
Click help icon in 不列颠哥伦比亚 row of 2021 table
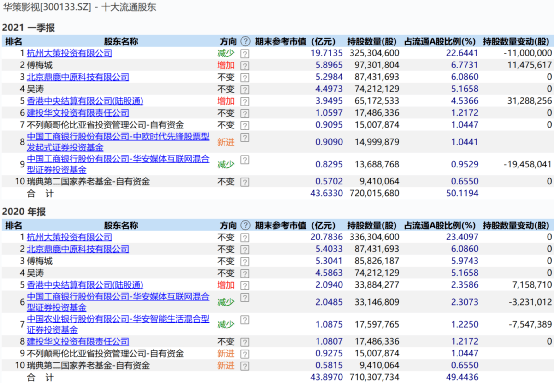click(244, 126)
